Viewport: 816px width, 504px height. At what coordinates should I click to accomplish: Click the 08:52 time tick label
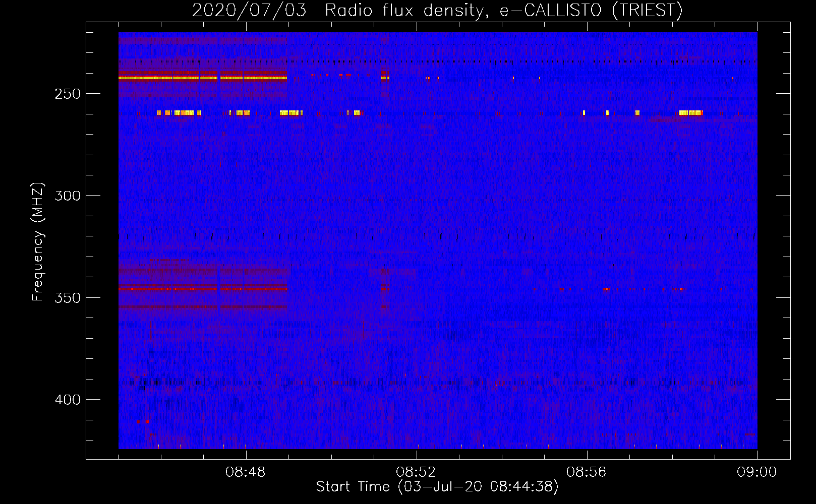(416, 472)
